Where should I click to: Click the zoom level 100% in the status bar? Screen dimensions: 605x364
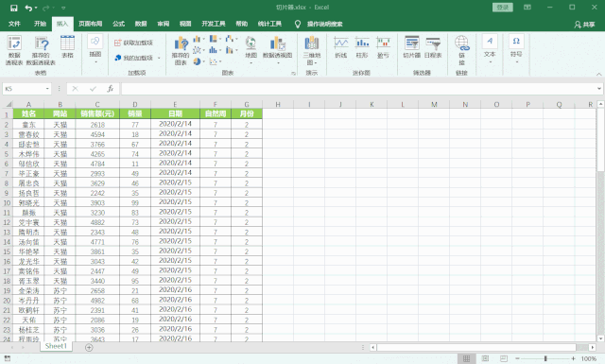pyautogui.click(x=588, y=358)
